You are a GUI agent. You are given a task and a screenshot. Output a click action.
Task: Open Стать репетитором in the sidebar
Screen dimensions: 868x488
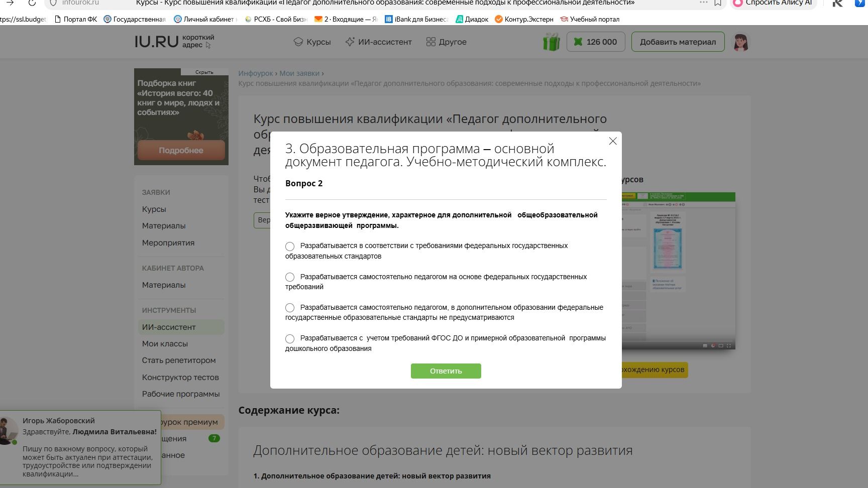179,360
